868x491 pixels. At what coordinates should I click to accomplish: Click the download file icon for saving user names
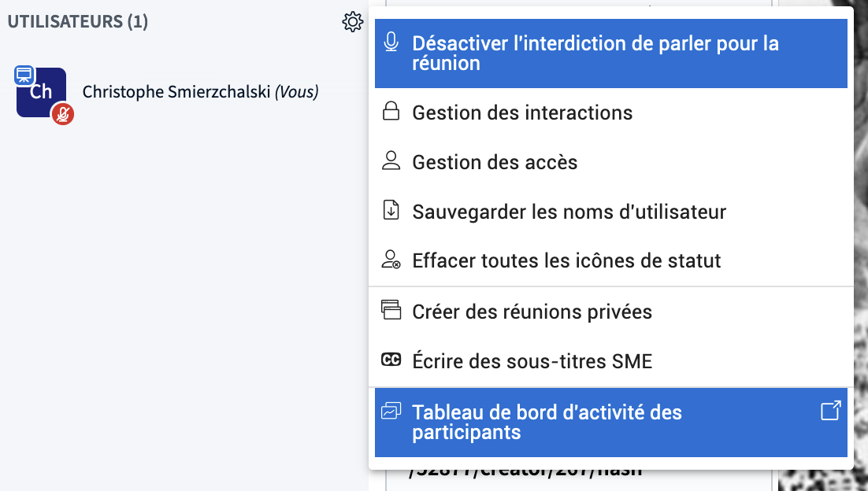pos(391,210)
